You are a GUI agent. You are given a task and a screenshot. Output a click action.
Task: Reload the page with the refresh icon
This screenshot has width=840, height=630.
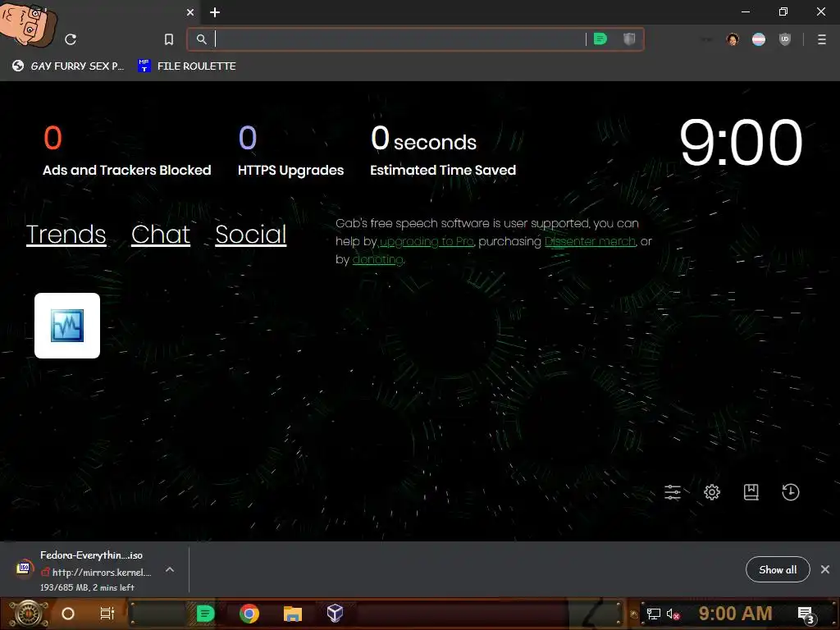coord(71,39)
